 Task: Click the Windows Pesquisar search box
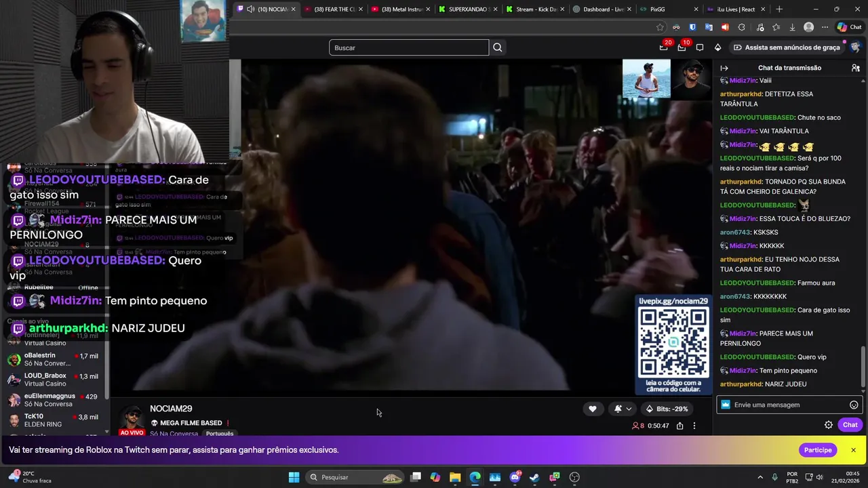point(355,477)
